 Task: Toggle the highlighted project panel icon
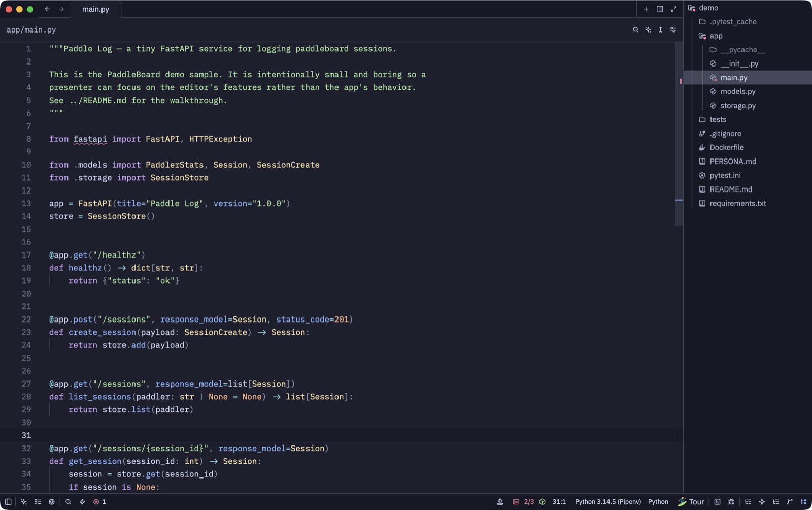tap(803, 502)
